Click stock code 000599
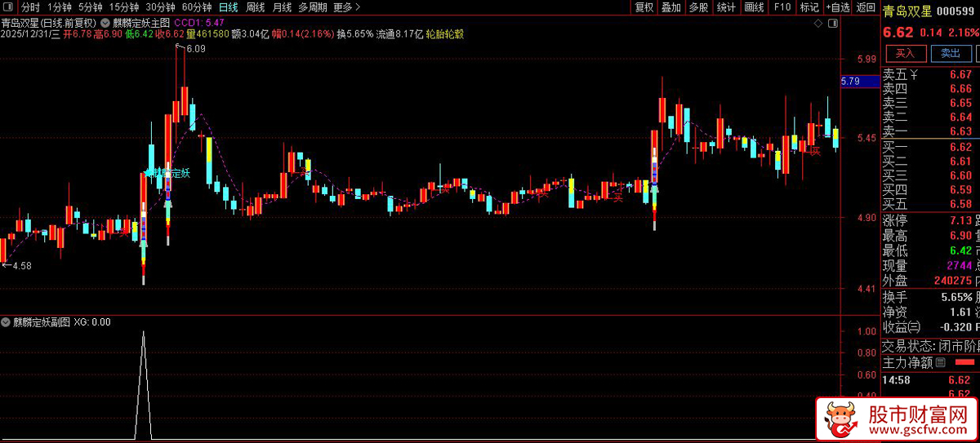Image resolution: width=980 pixels, height=443 pixels. (x=957, y=11)
